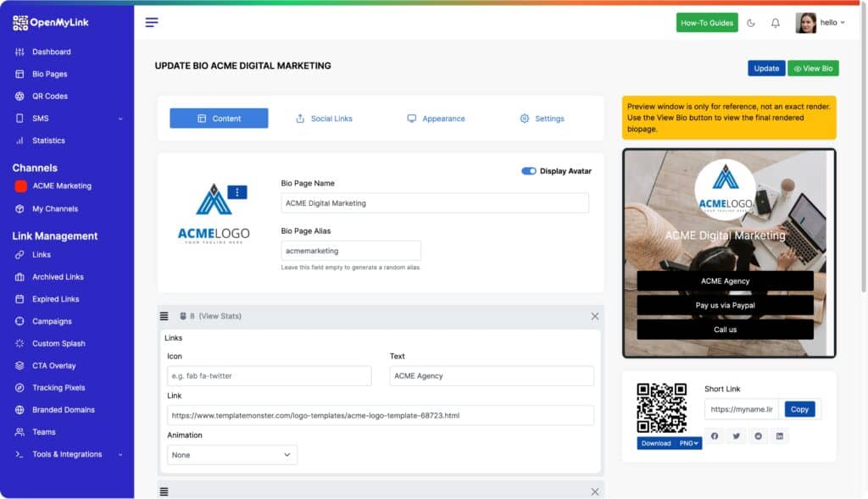Open View Stats for link block
Viewport: 868px width, 499px height.
click(220, 316)
